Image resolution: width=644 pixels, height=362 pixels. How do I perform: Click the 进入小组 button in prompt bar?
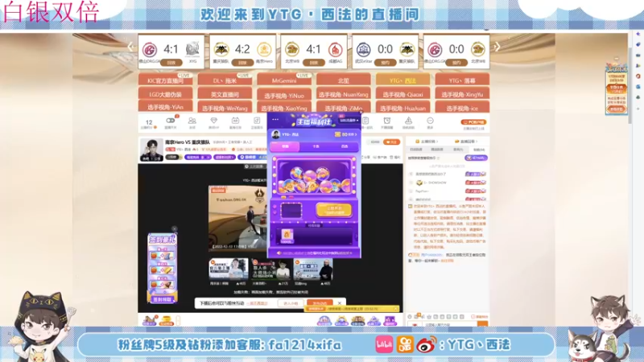point(291,303)
